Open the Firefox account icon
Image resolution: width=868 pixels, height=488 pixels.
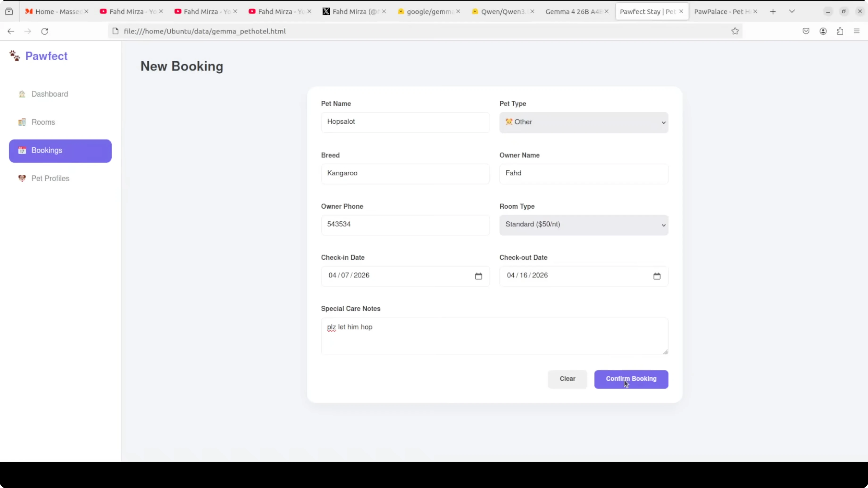(823, 31)
